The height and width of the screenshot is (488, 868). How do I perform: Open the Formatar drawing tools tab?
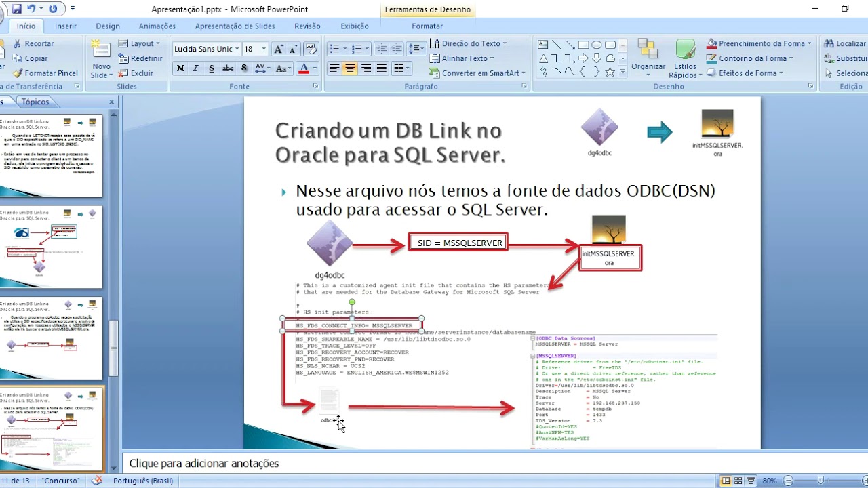click(427, 26)
